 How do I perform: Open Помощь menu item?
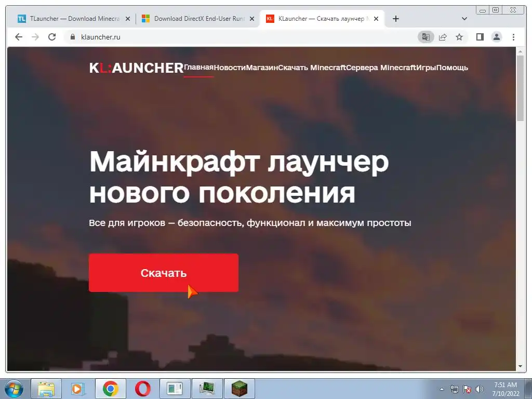coord(453,68)
